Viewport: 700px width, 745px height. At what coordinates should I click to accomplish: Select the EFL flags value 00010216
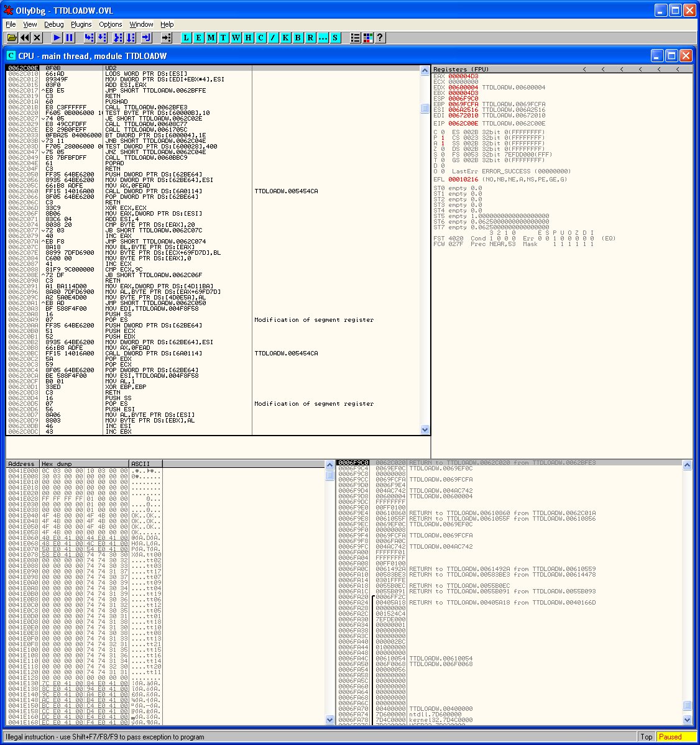[x=463, y=180]
